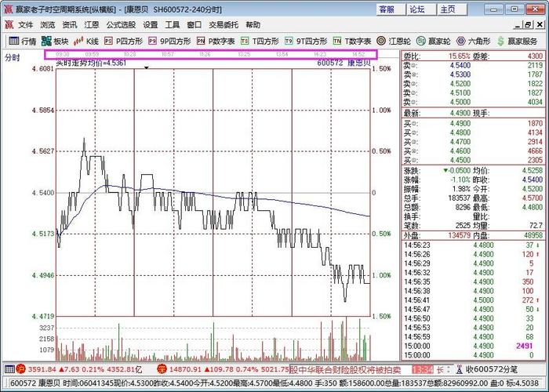The width and height of the screenshot is (549, 392).
Task: Click the 卖① ask price 4.5000 row
Action: (474, 102)
